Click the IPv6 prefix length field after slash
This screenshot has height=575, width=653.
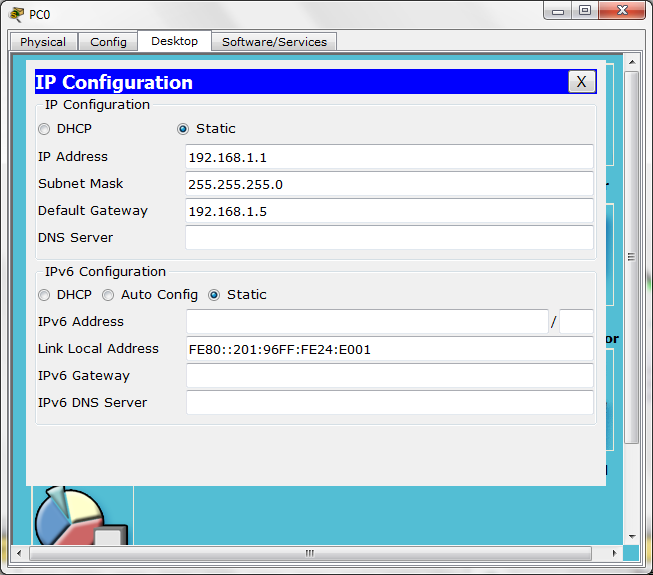(x=576, y=321)
